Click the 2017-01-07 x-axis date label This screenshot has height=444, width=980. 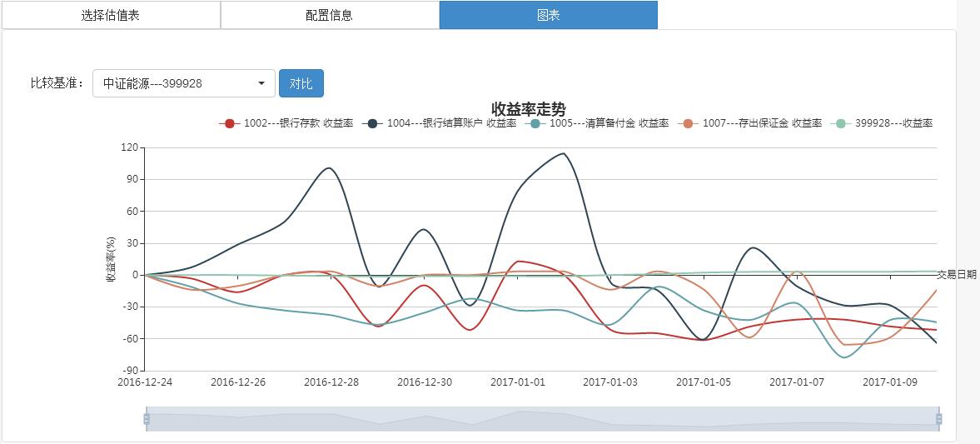coord(797,382)
